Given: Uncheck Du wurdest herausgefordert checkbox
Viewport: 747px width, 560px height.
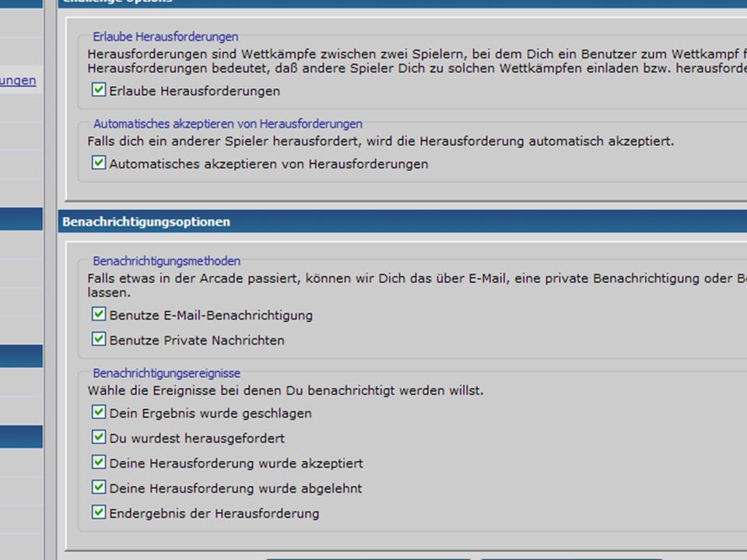Looking at the screenshot, I should (99, 437).
